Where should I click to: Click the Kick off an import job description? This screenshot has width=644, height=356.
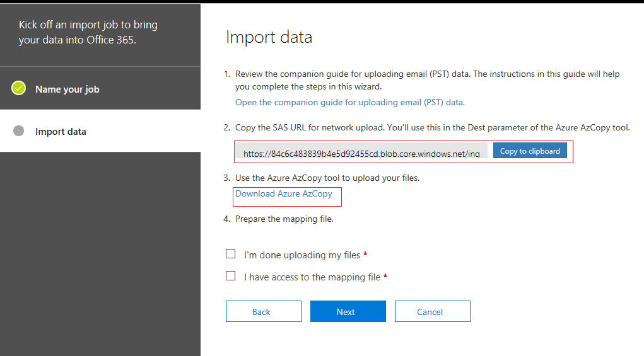tap(88, 32)
